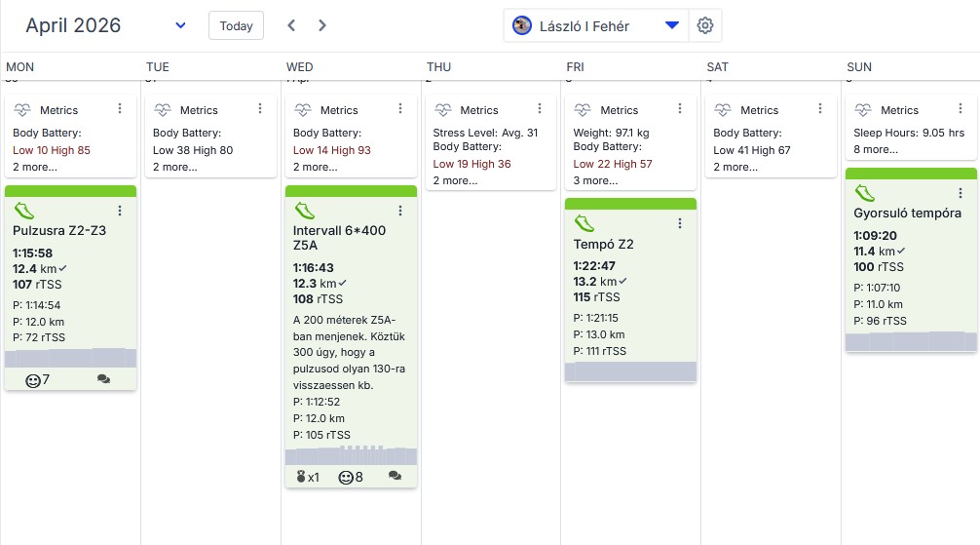Click the comments icon on Monday's workout
980x545 pixels.
click(104, 379)
